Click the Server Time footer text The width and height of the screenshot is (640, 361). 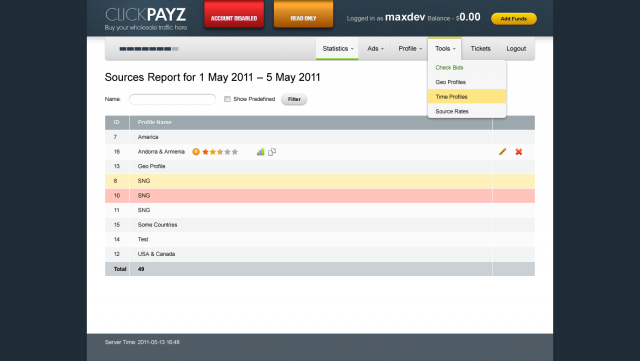(142, 342)
